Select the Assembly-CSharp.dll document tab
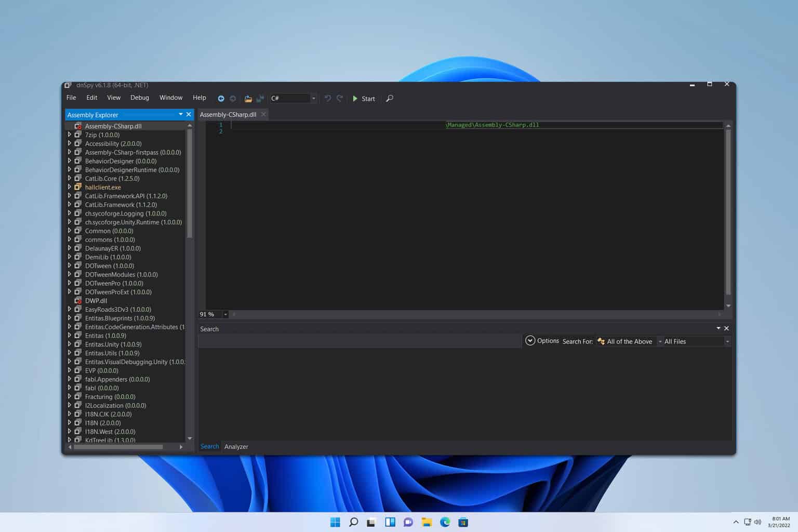Image resolution: width=798 pixels, height=532 pixels. pos(228,114)
